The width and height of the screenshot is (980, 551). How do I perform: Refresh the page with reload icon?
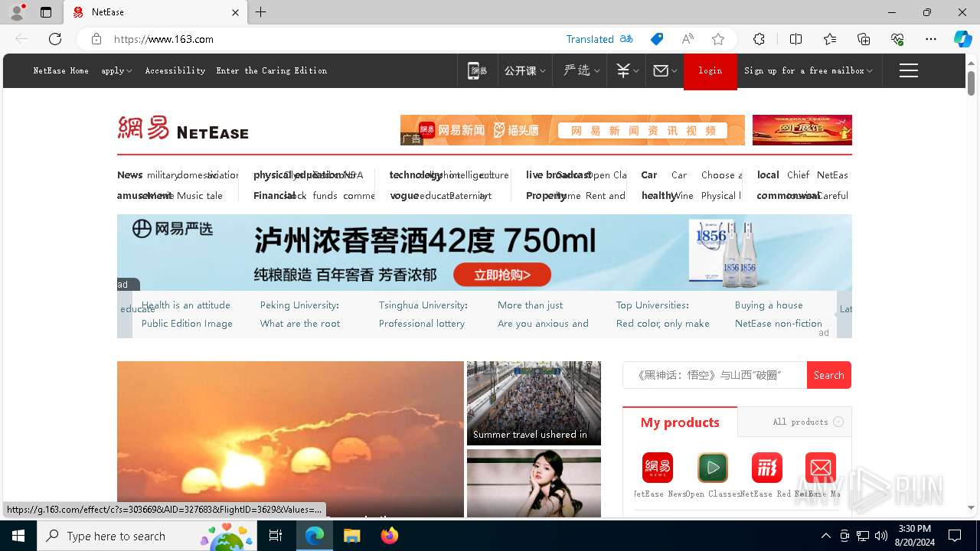tap(55, 39)
